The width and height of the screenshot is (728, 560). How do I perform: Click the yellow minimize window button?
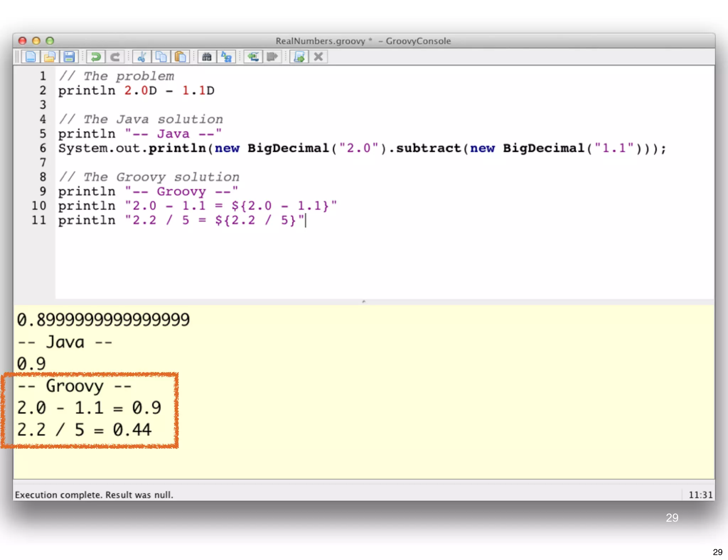(x=36, y=41)
